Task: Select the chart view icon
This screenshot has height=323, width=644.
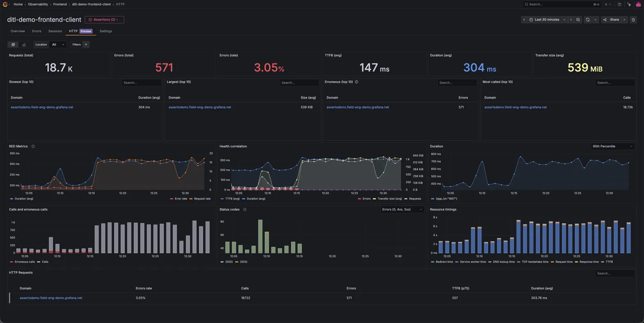Action: (x=23, y=44)
